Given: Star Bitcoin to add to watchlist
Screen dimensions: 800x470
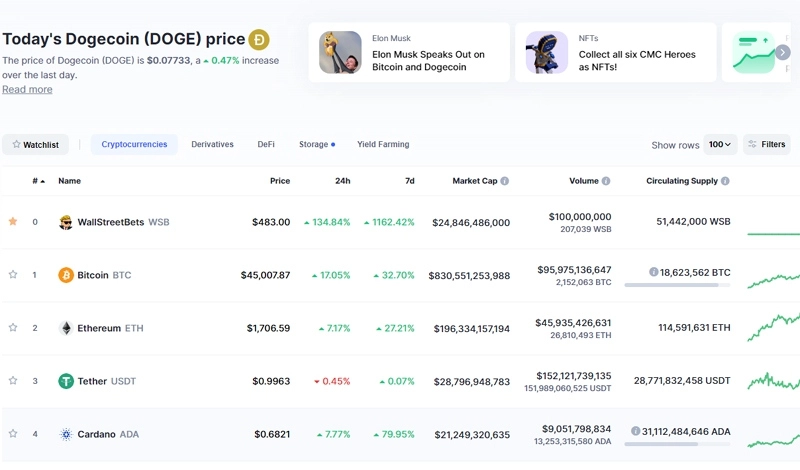Looking at the screenshot, I should [13, 275].
